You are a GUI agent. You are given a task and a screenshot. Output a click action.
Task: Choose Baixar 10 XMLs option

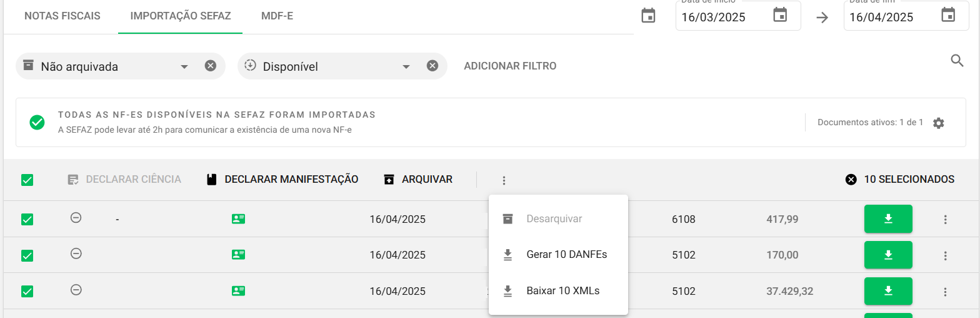(562, 291)
